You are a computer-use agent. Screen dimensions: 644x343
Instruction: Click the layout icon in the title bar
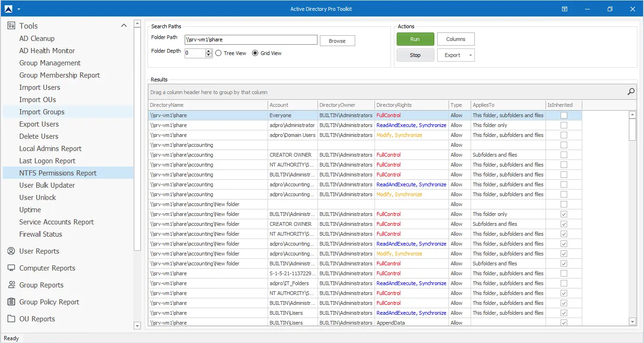pos(565,9)
